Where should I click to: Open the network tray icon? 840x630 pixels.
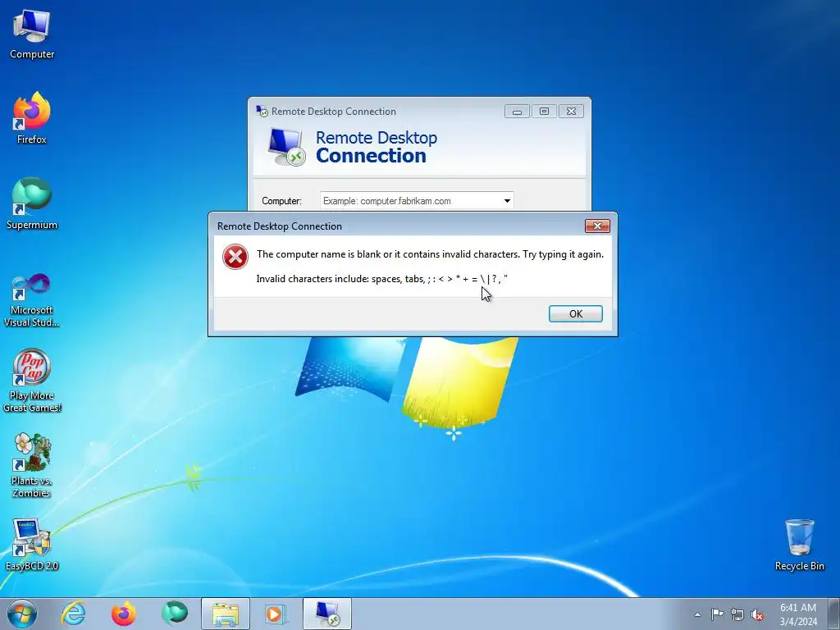(737, 614)
